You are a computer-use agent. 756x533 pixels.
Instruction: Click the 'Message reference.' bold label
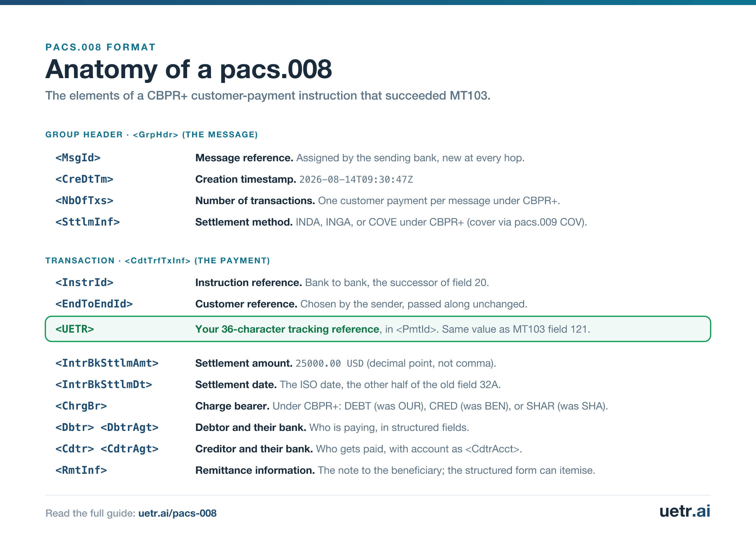pos(244,158)
